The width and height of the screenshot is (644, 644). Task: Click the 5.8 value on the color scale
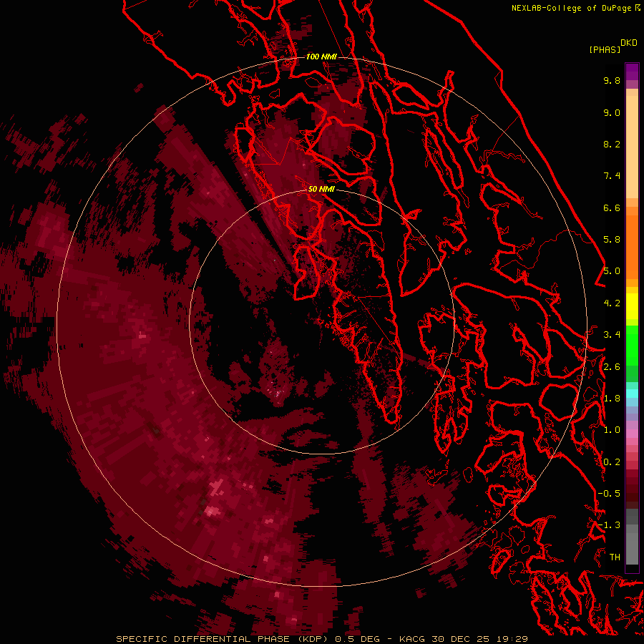point(612,240)
